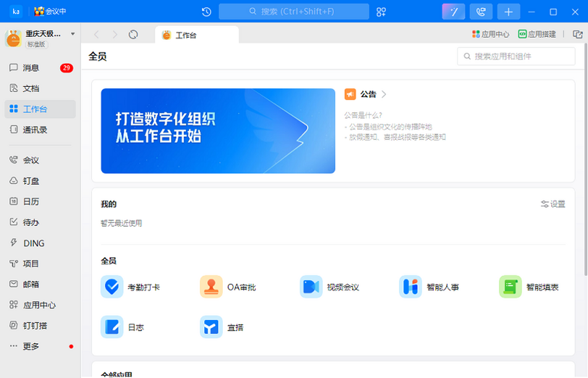This screenshot has height=378, width=588.
Task: Launch the 宜搭 app icon
Action: click(x=211, y=327)
